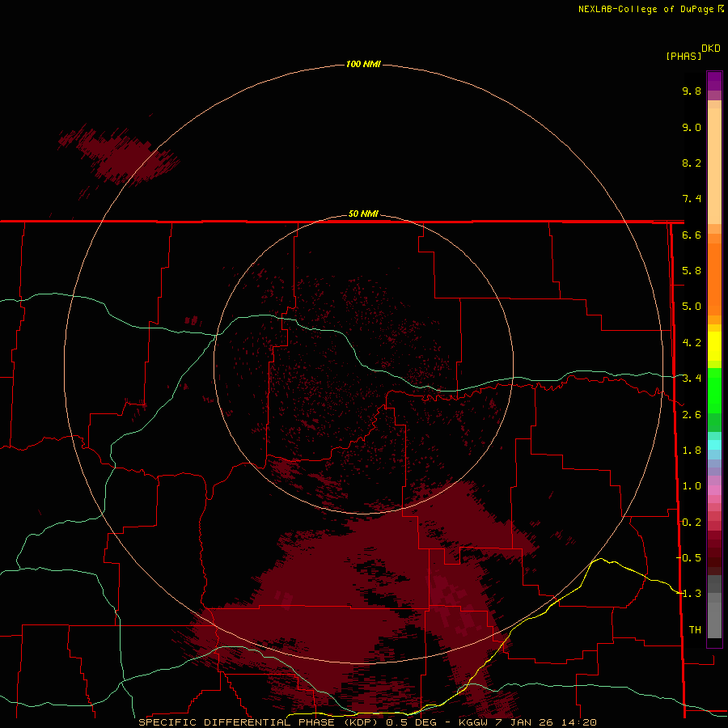The width and height of the screenshot is (728, 728).
Task: Pick the cyan segment of the color bar
Action: click(x=714, y=445)
